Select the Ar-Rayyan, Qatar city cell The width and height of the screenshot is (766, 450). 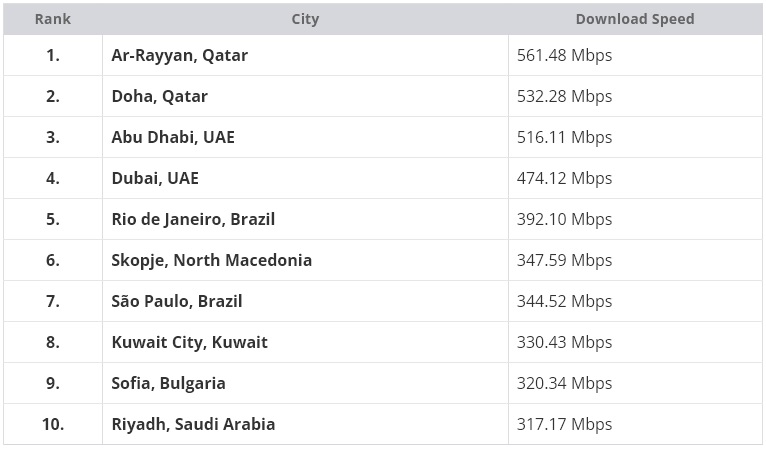point(305,55)
